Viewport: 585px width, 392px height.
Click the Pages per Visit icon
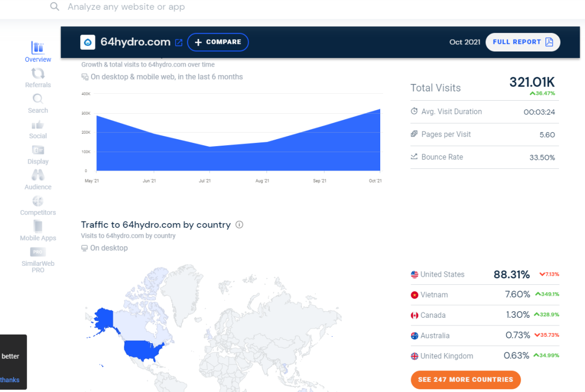414,134
